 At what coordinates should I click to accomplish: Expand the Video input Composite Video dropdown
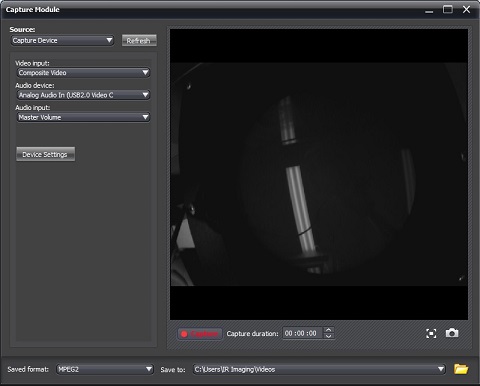coord(83,73)
